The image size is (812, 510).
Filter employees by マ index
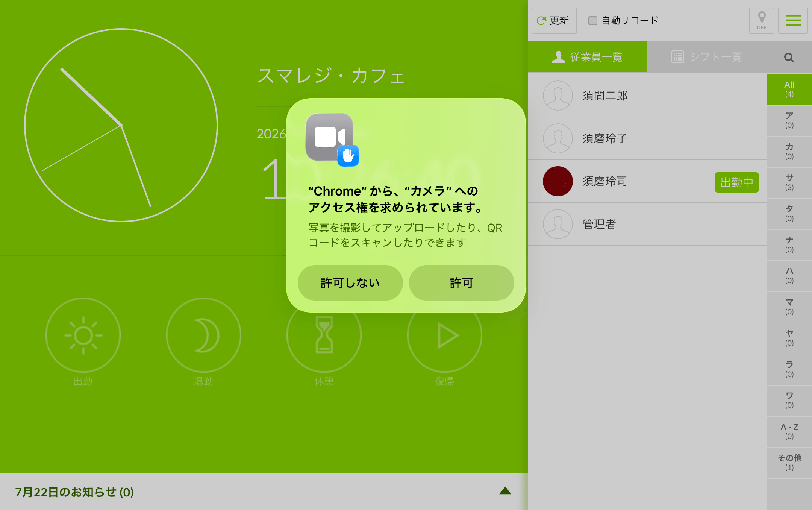789,307
